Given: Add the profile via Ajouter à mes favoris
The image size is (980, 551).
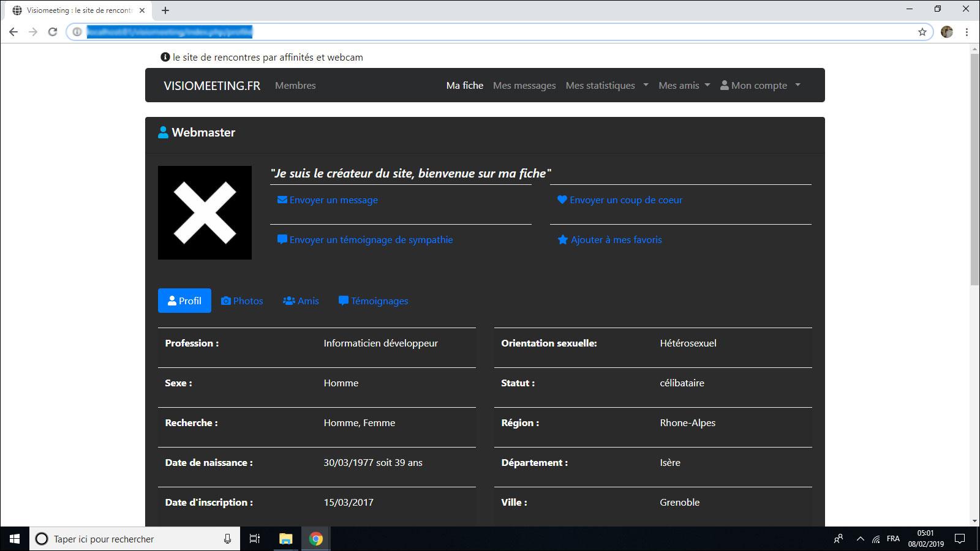Looking at the screenshot, I should (610, 240).
